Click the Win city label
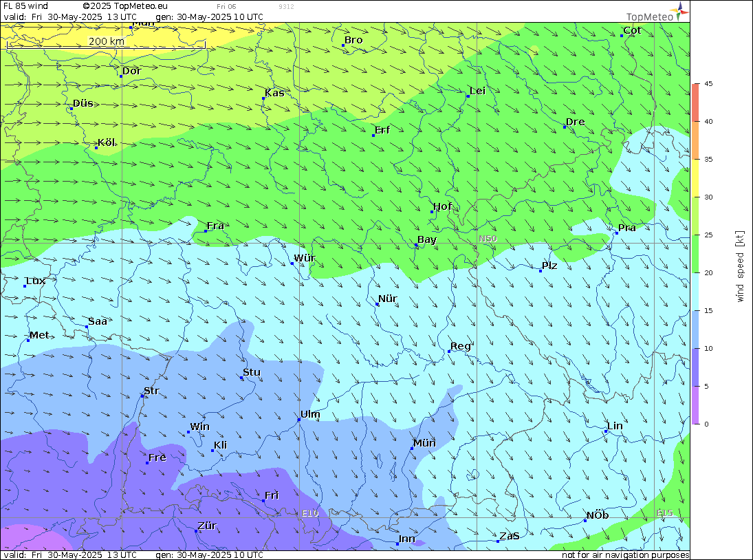The height and width of the screenshot is (560, 753). [200, 427]
